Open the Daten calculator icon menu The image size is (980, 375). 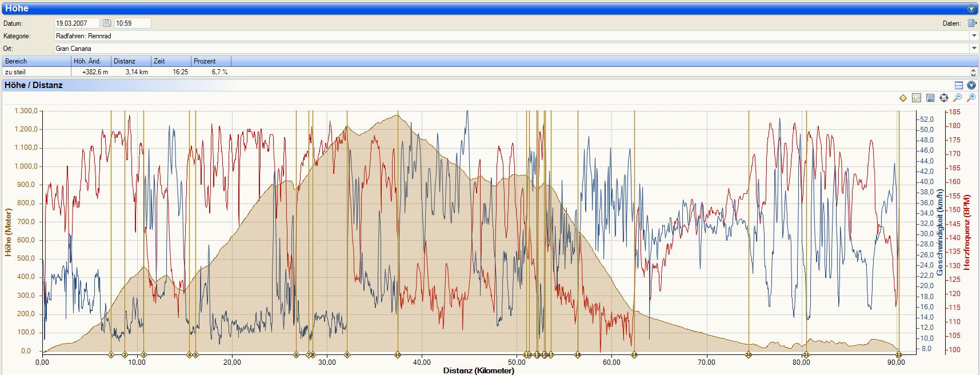[971, 23]
